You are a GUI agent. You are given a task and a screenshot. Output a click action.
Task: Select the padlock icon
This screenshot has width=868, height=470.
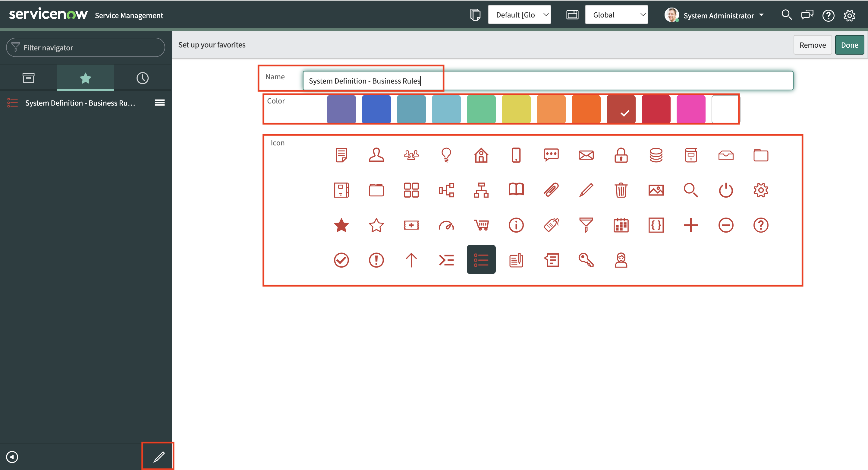pyautogui.click(x=621, y=155)
